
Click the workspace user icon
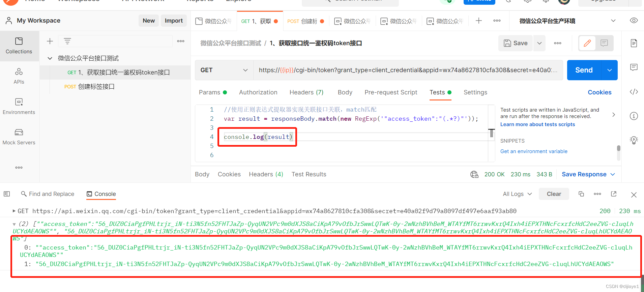point(9,21)
